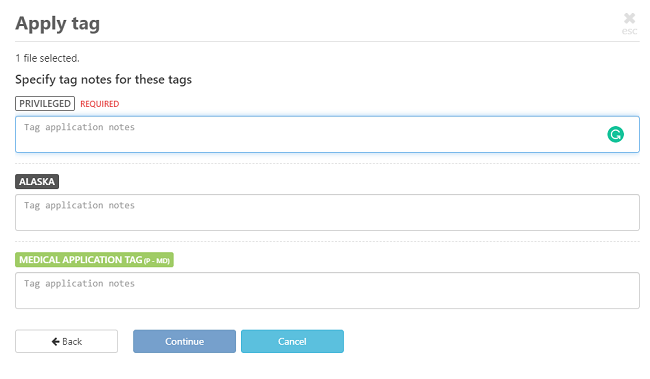650x379 pixels.
Task: Click 'Specify tag notes for these tags' heading
Action: tap(103, 80)
